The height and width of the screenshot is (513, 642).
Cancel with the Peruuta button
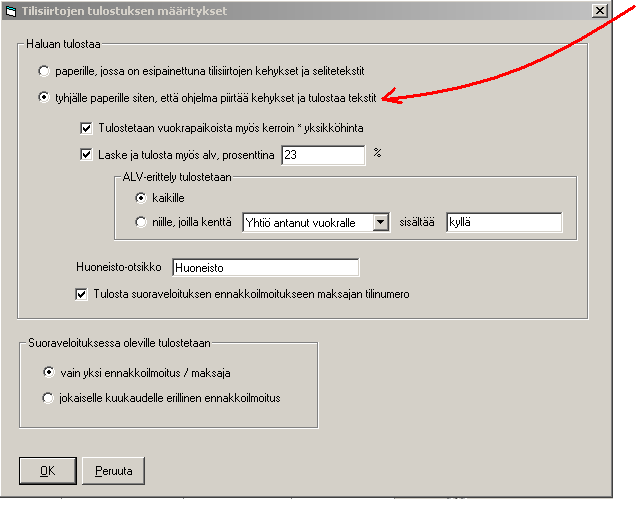[113, 471]
